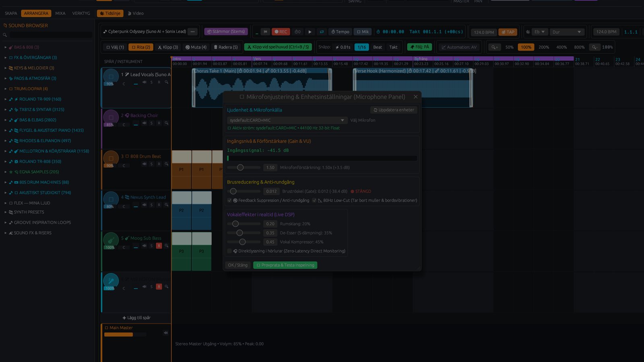The width and height of the screenshot is (644, 362).
Task: Open the sysdefault:CARD=MIC microphone dropdown
Action: click(x=287, y=120)
